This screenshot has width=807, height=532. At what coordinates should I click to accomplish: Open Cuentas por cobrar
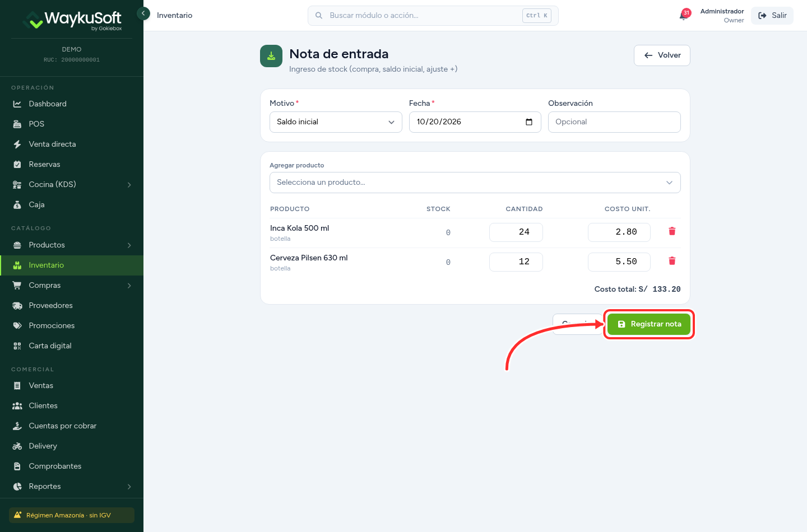tap(72, 426)
